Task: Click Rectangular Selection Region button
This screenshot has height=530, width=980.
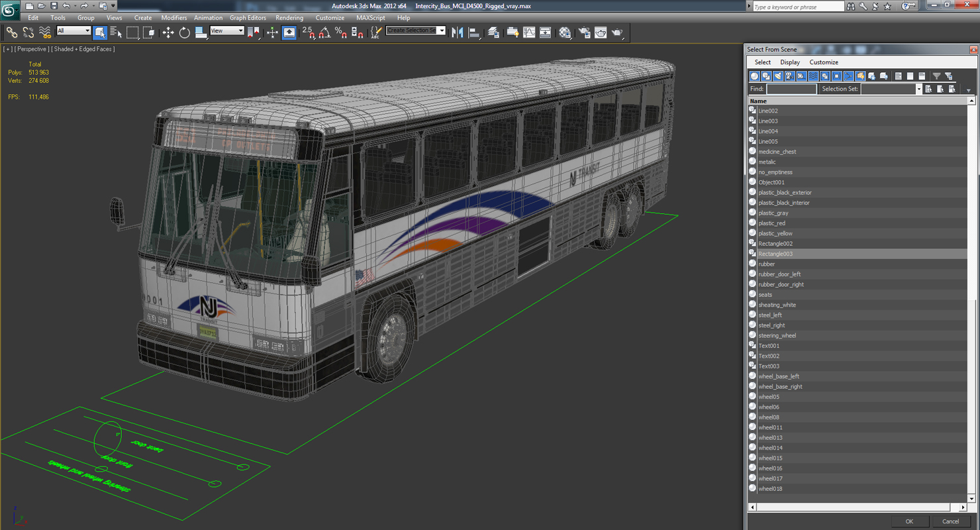Action: (132, 32)
